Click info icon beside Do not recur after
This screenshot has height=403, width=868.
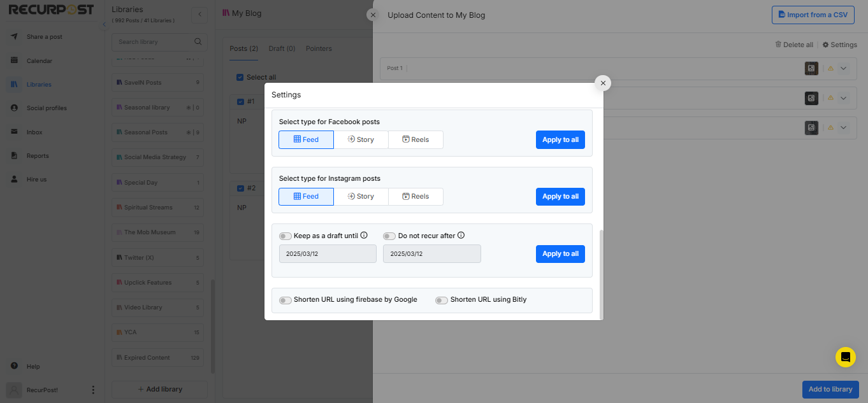461,236
